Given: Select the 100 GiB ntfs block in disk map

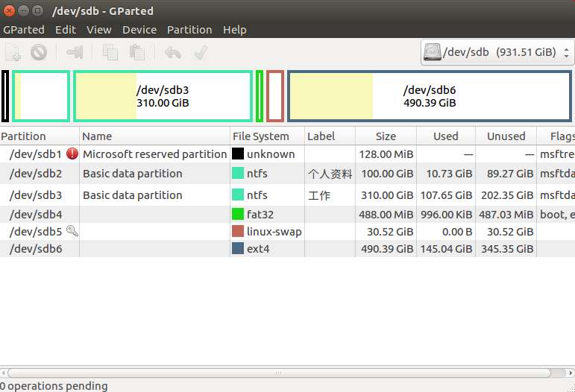Looking at the screenshot, I should 41,96.
